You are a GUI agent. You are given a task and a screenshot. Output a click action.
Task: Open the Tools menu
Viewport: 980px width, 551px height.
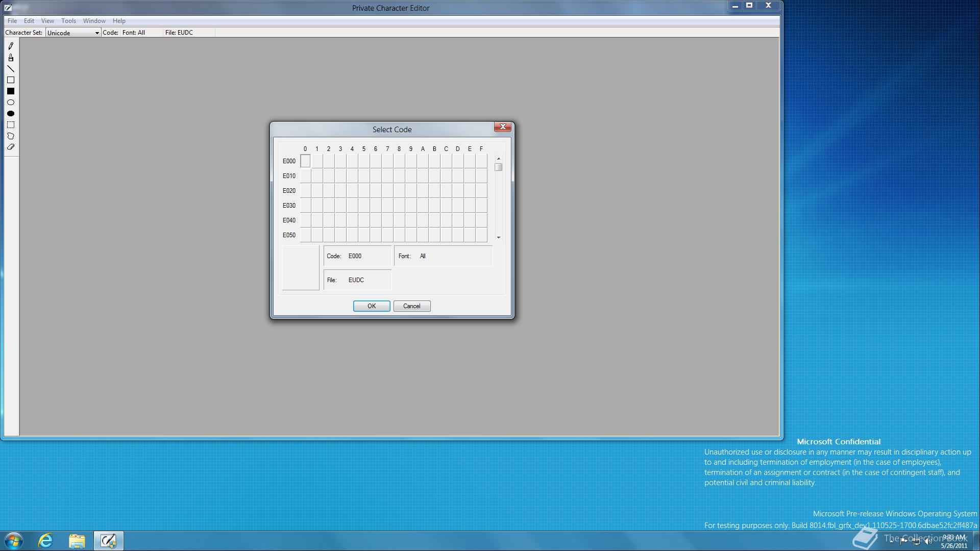coord(68,21)
